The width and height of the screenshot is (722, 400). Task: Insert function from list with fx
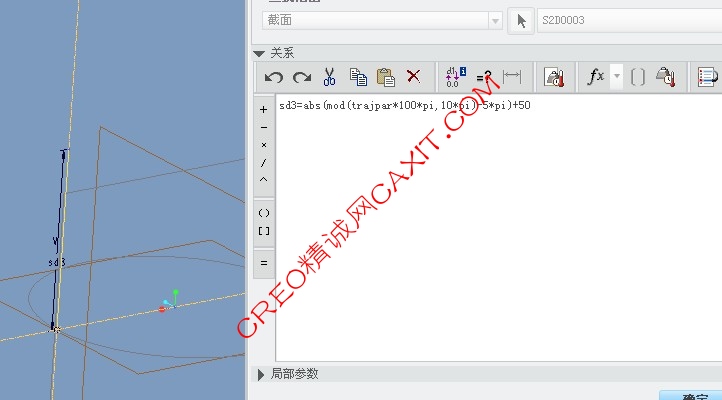(x=595, y=76)
